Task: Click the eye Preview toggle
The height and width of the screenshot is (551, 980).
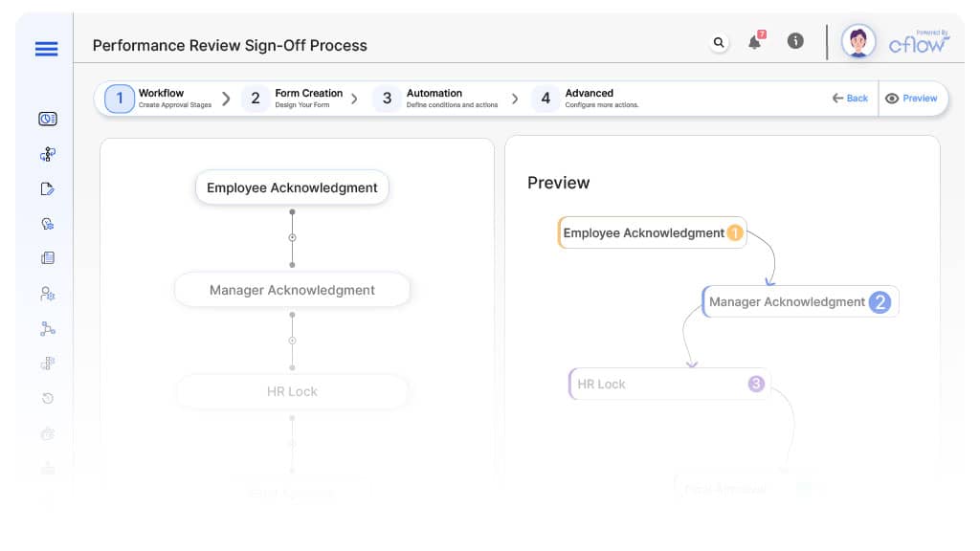Action: tap(911, 99)
